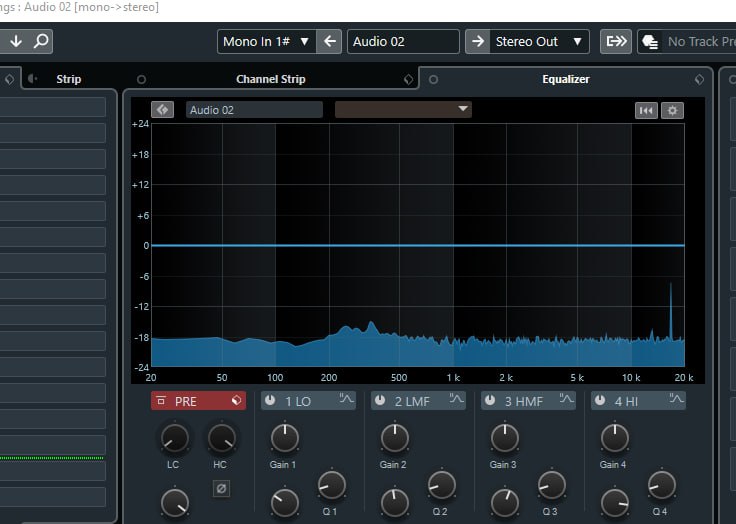Click the Q 3 knob
The image size is (736, 524).
point(552,485)
